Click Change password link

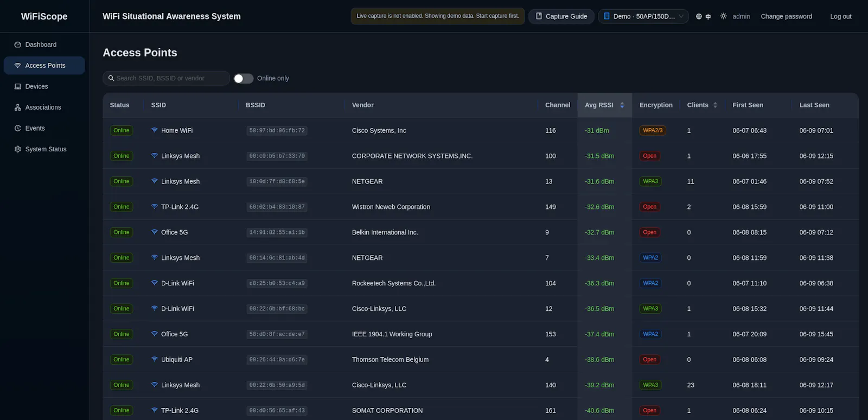click(x=786, y=16)
